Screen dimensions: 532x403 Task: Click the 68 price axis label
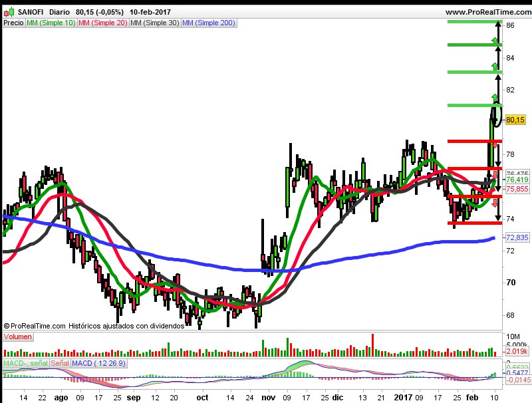click(x=510, y=315)
